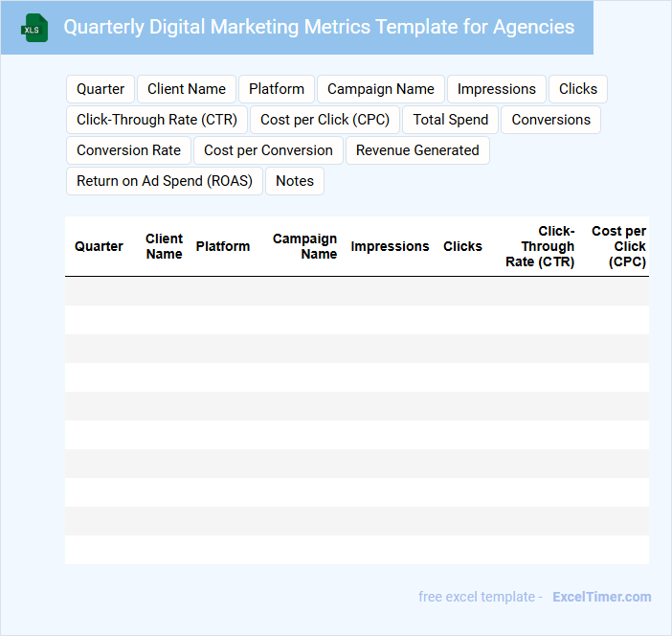Click the Campaign Name table column header
The image size is (672, 636).
tap(305, 246)
